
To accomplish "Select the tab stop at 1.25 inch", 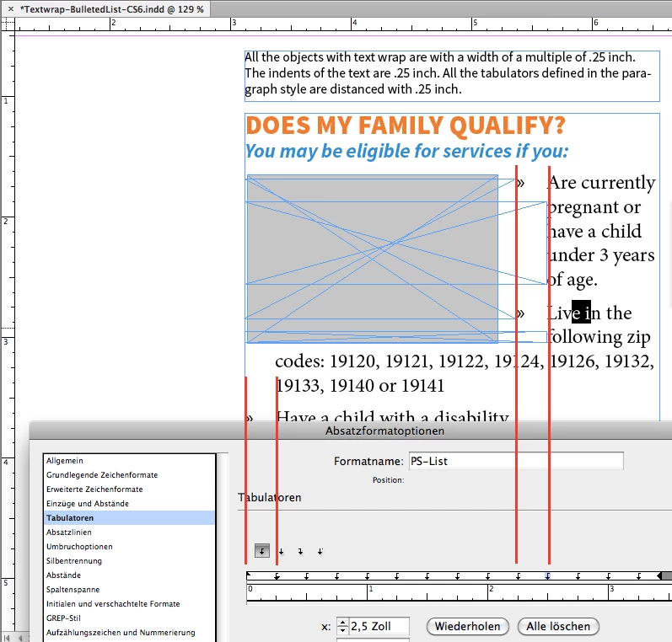I will [397, 576].
